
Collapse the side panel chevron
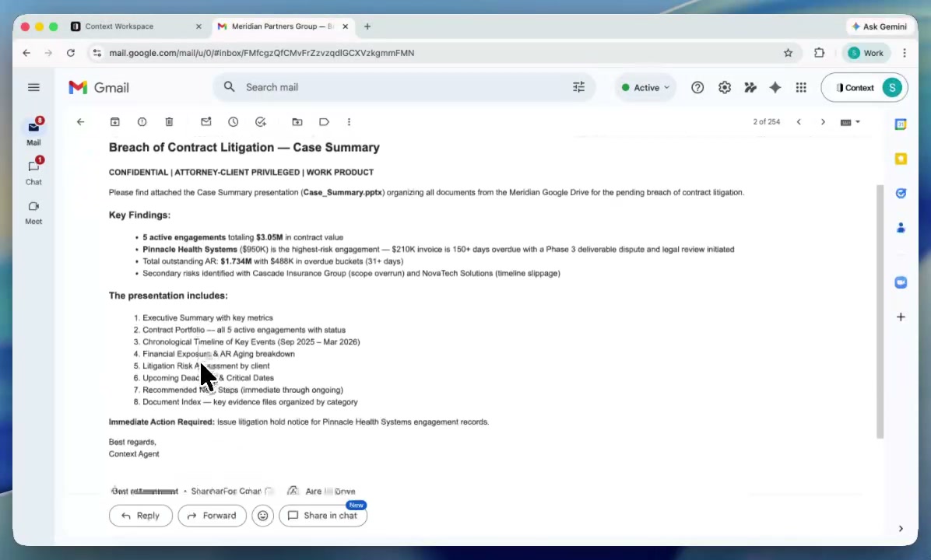[901, 529]
